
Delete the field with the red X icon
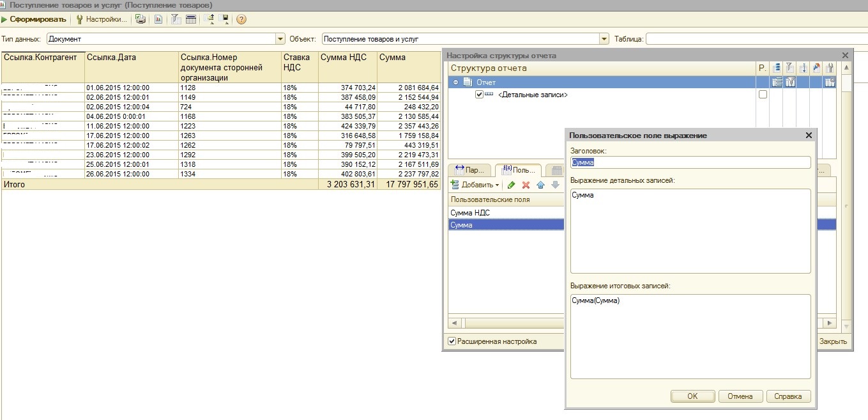tap(526, 185)
